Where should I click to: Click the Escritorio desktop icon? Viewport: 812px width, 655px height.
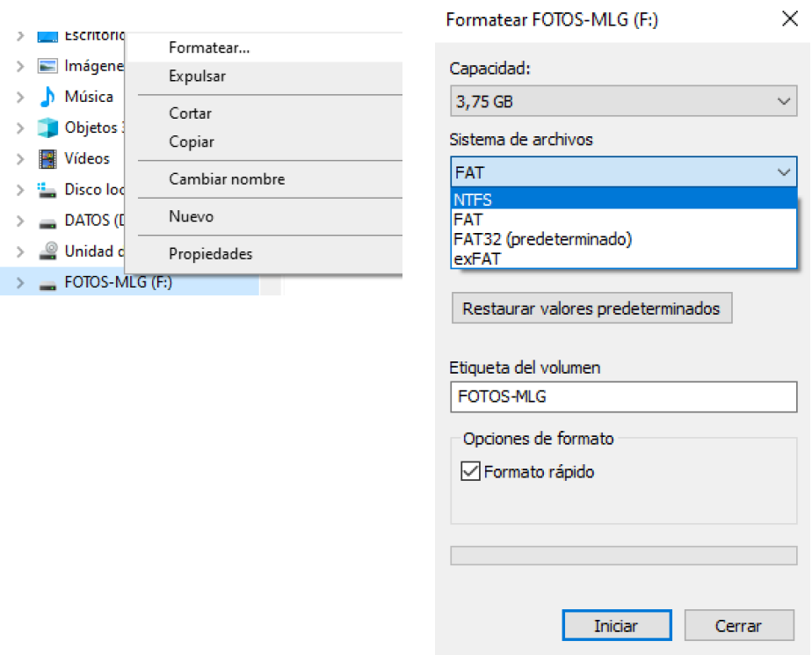(47, 36)
